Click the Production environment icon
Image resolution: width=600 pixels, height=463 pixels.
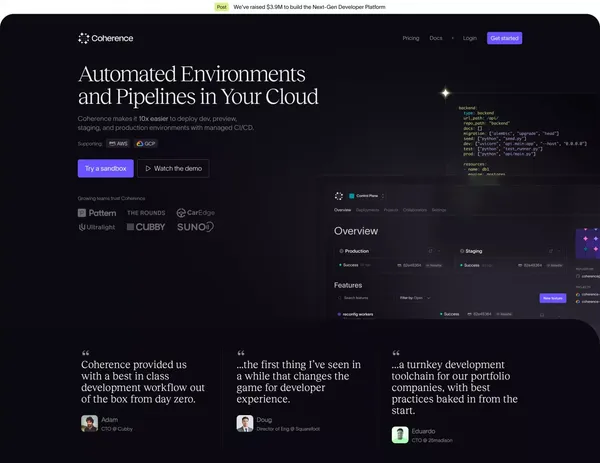(x=341, y=251)
